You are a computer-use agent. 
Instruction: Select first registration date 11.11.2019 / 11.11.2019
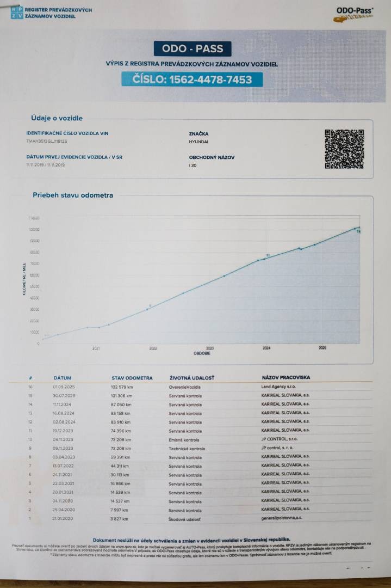(x=45, y=165)
